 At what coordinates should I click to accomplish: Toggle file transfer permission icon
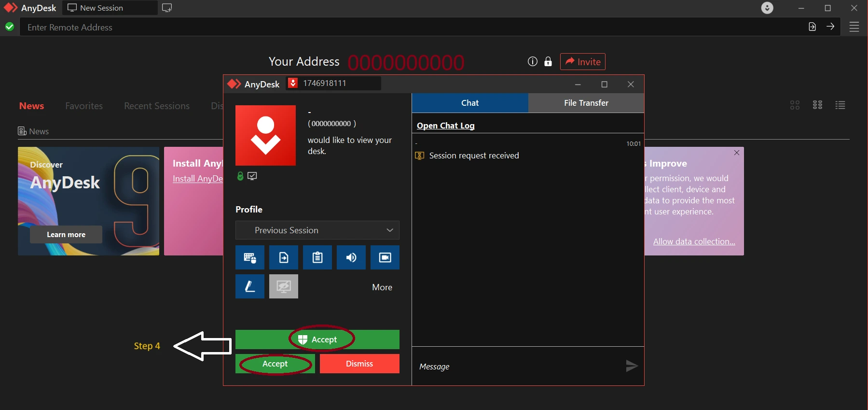click(283, 257)
